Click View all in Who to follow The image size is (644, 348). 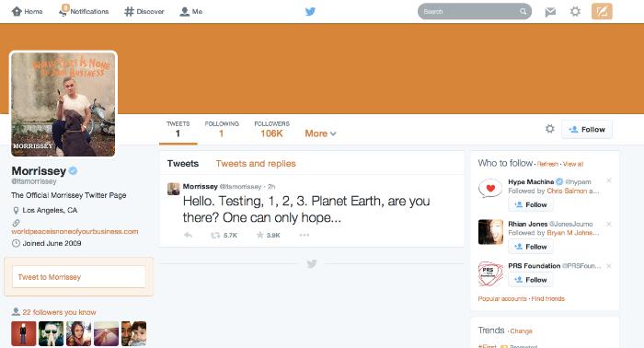[573, 165]
